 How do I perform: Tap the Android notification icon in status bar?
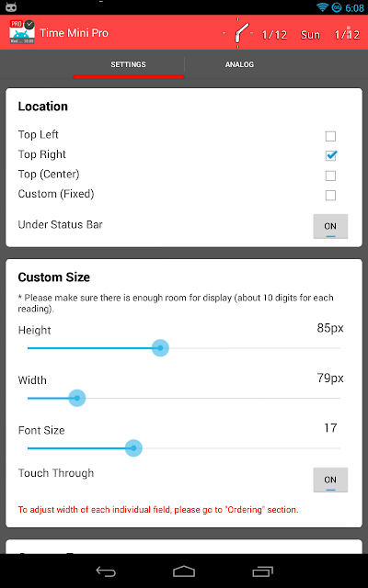point(11,7)
